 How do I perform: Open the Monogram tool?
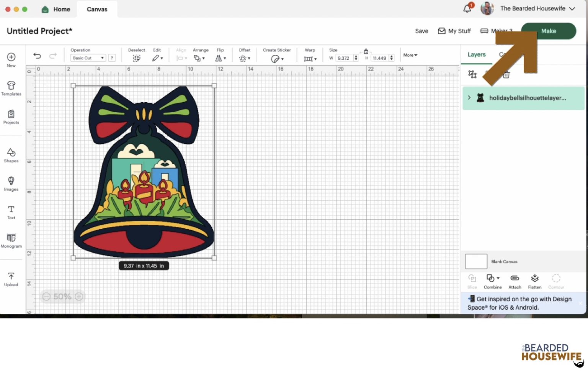(11, 240)
